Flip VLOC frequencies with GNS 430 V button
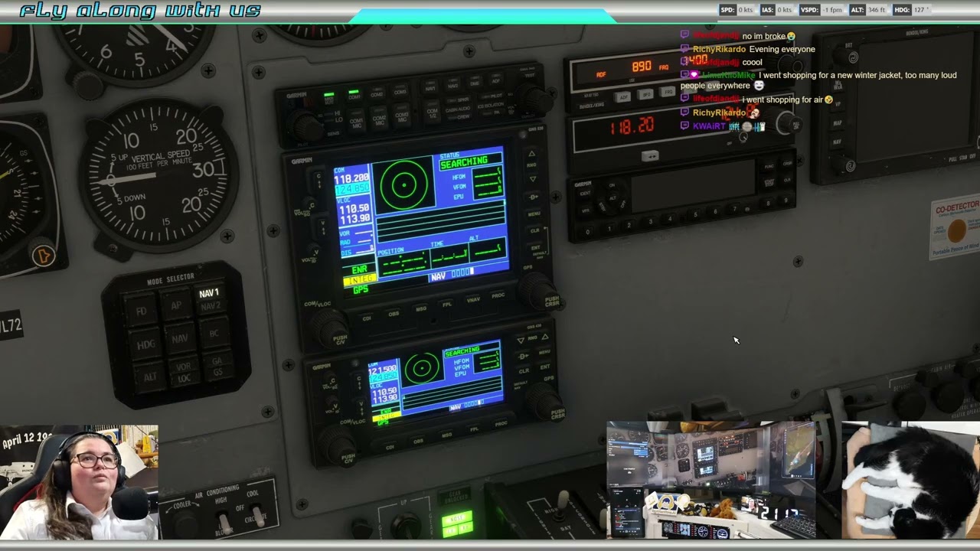 pos(361,407)
